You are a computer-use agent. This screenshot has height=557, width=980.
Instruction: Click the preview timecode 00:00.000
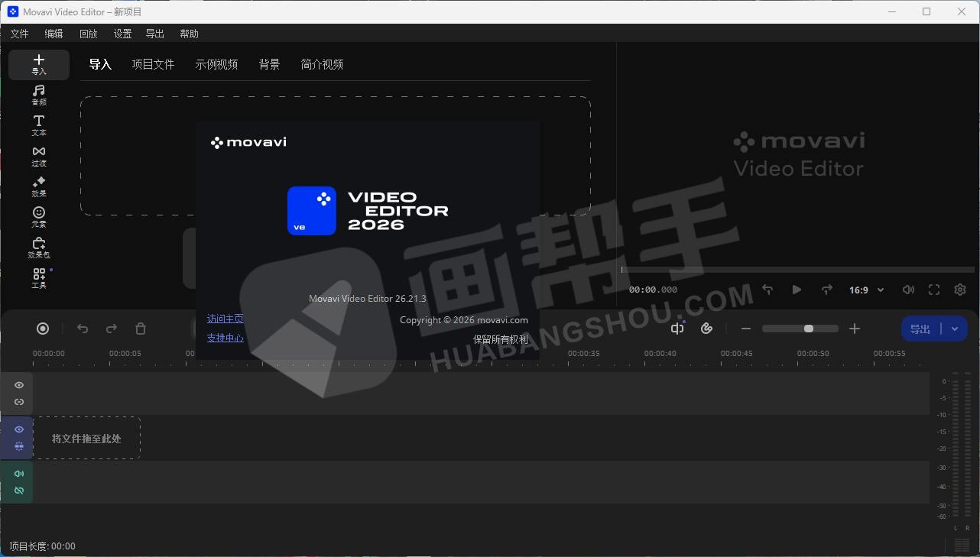(653, 290)
